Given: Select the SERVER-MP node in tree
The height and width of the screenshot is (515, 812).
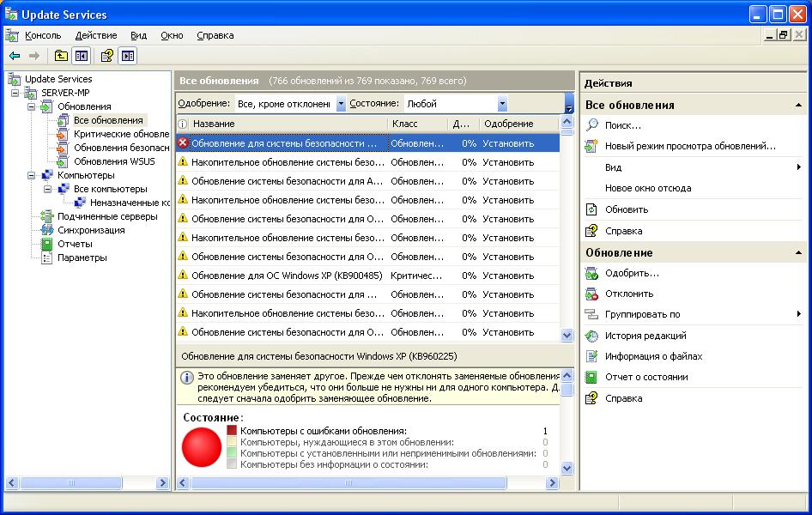Looking at the screenshot, I should [x=65, y=93].
